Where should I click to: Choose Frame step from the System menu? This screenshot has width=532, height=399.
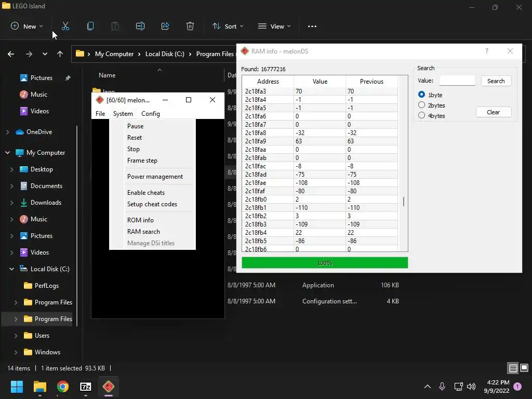(x=142, y=161)
